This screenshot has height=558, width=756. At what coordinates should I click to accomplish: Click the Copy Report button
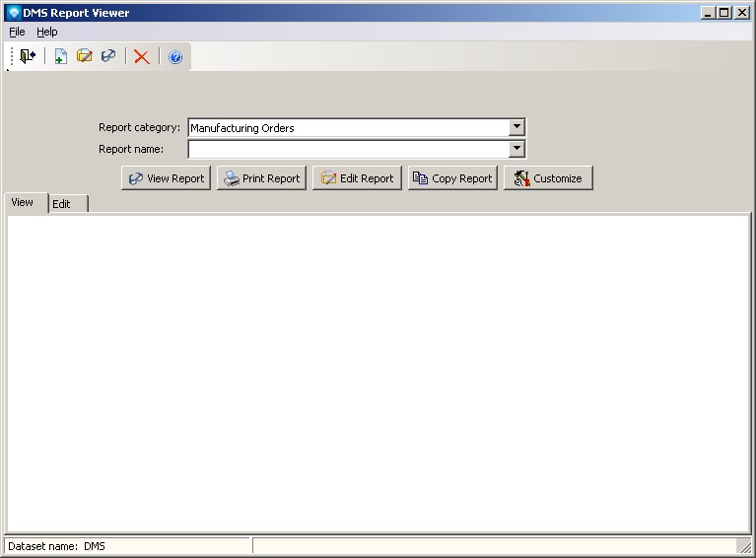tap(452, 178)
